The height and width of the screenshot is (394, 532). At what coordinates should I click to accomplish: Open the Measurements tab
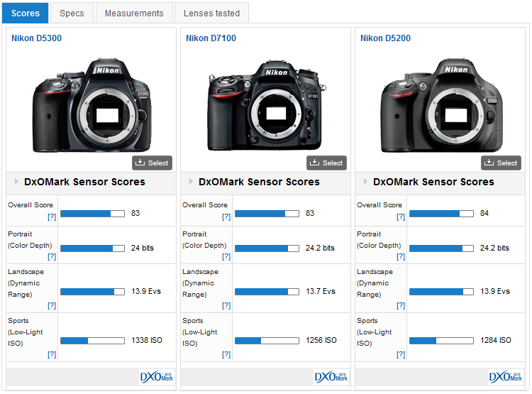134,13
